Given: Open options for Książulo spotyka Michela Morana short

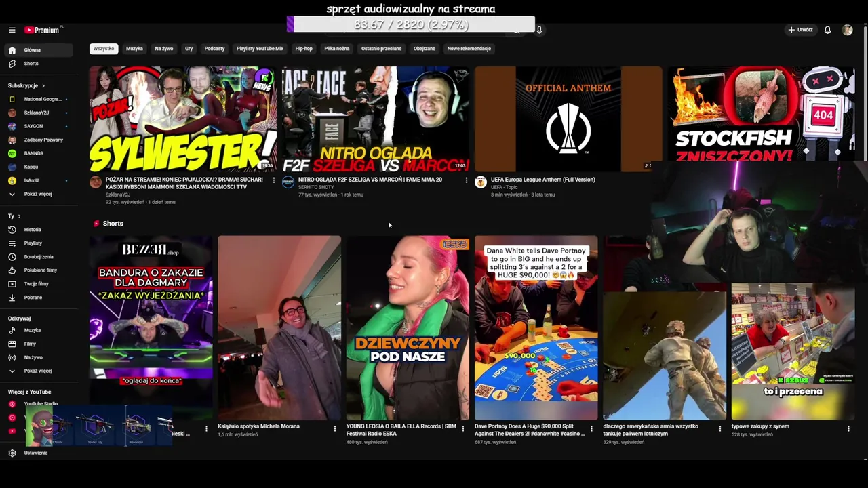Looking at the screenshot, I should coord(334,429).
